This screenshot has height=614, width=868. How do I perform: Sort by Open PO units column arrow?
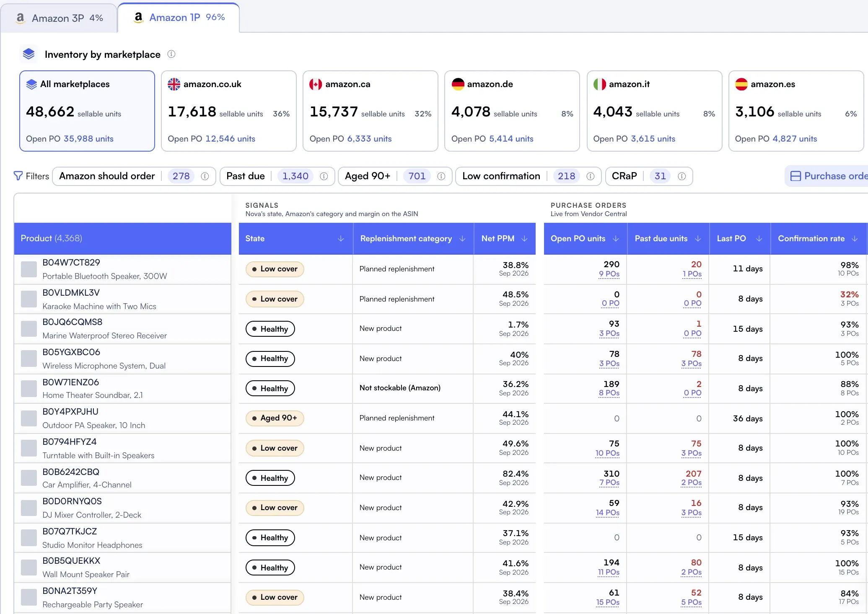click(616, 239)
